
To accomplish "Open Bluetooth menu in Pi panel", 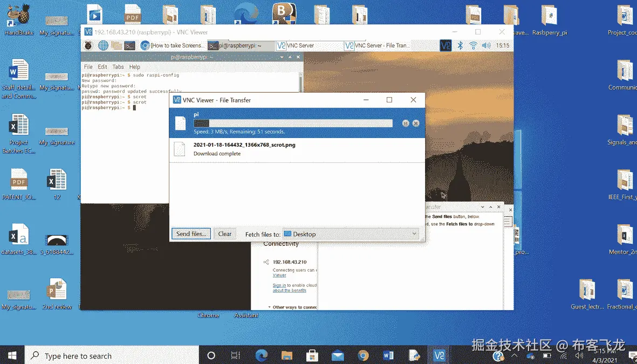I will point(460,45).
